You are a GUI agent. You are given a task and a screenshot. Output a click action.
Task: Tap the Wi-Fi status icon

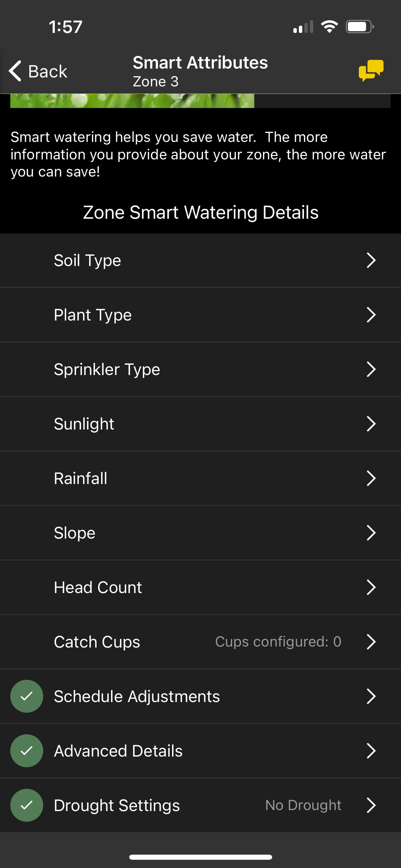pos(329,27)
